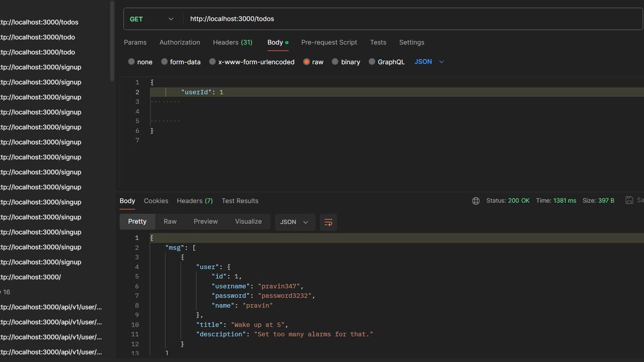Click line number 7 in request body editor
The image size is (644, 362).
click(137, 141)
